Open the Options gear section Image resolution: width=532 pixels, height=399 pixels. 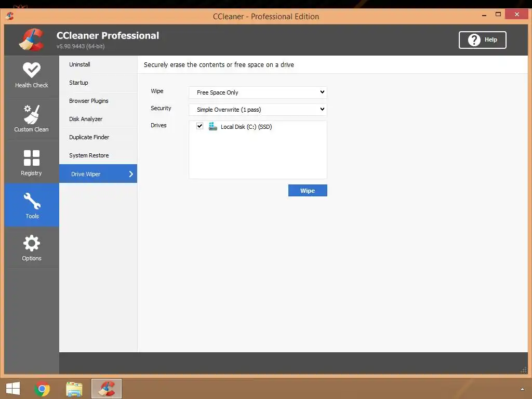(x=32, y=248)
